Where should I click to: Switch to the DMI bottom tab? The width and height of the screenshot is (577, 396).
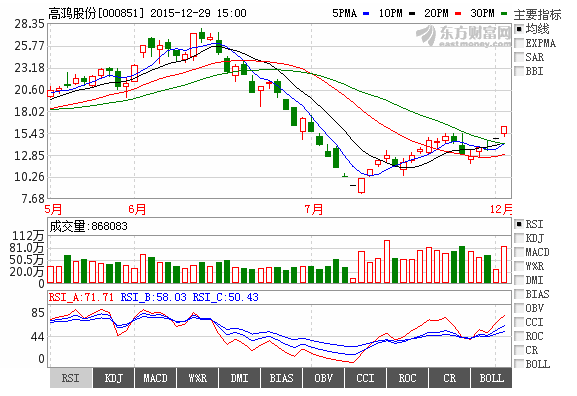coord(240,378)
